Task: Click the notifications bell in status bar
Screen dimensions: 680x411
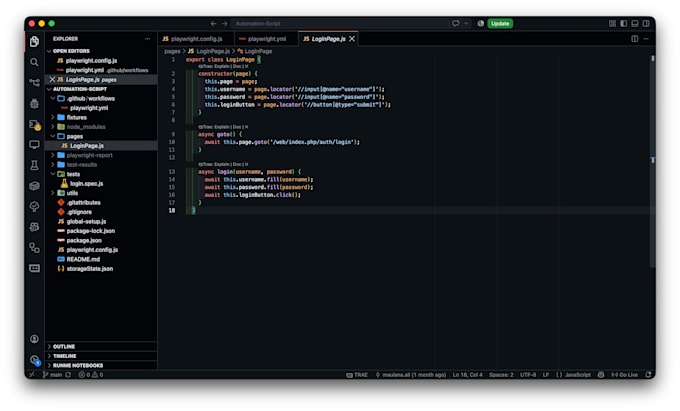Action: (x=648, y=375)
